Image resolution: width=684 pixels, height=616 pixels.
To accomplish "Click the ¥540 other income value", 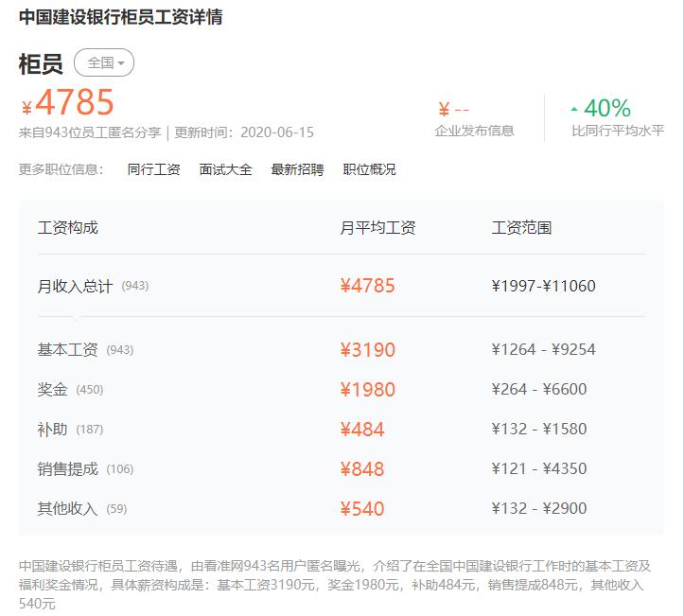I will (362, 509).
